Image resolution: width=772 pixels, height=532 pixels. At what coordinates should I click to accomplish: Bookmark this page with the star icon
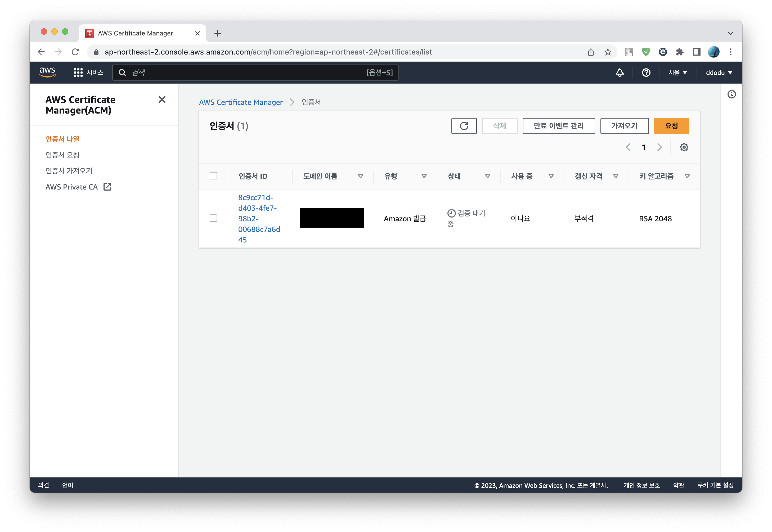click(x=608, y=52)
